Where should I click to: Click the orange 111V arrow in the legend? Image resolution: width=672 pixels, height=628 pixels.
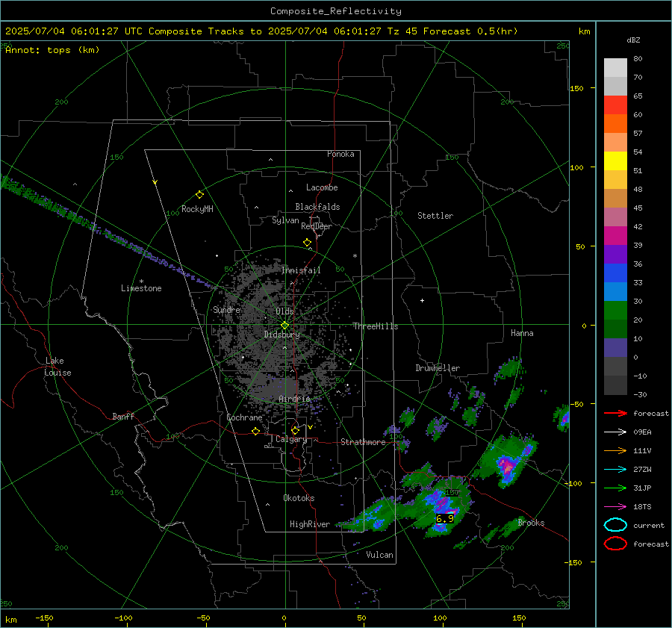(x=615, y=450)
